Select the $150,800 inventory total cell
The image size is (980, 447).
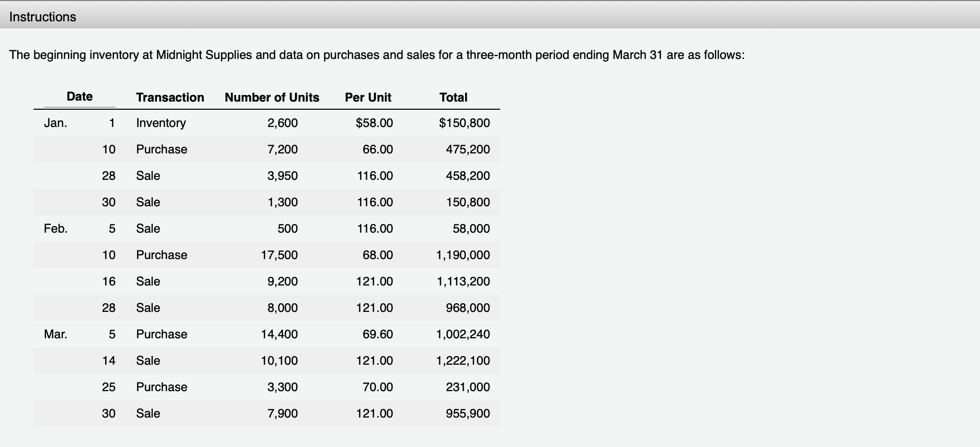(x=464, y=123)
